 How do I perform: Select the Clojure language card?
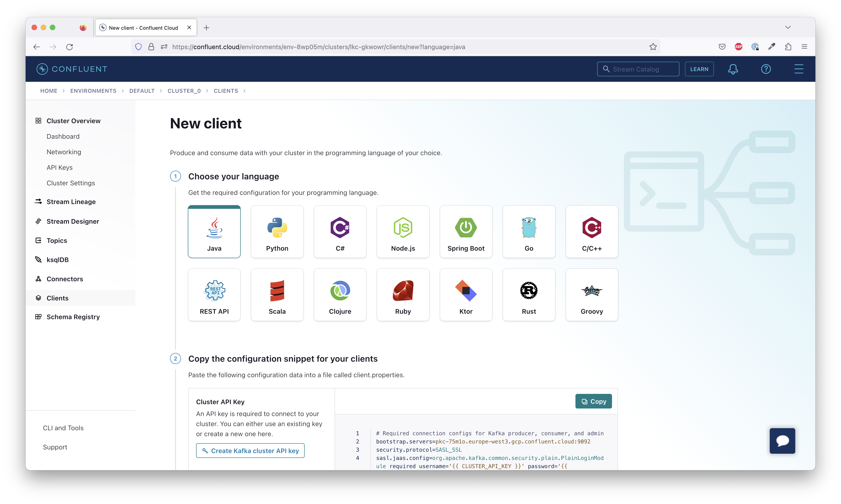pos(340,295)
